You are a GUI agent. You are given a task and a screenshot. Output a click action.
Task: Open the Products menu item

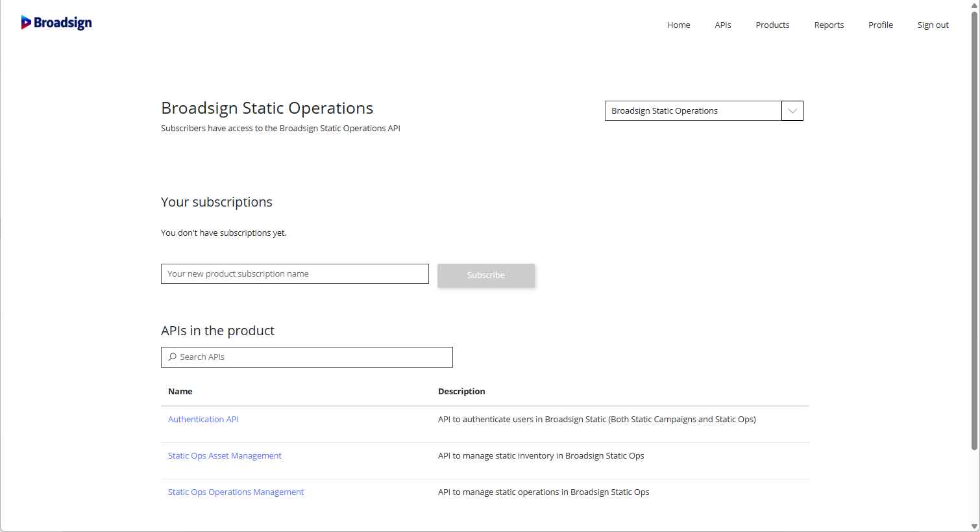coord(772,25)
